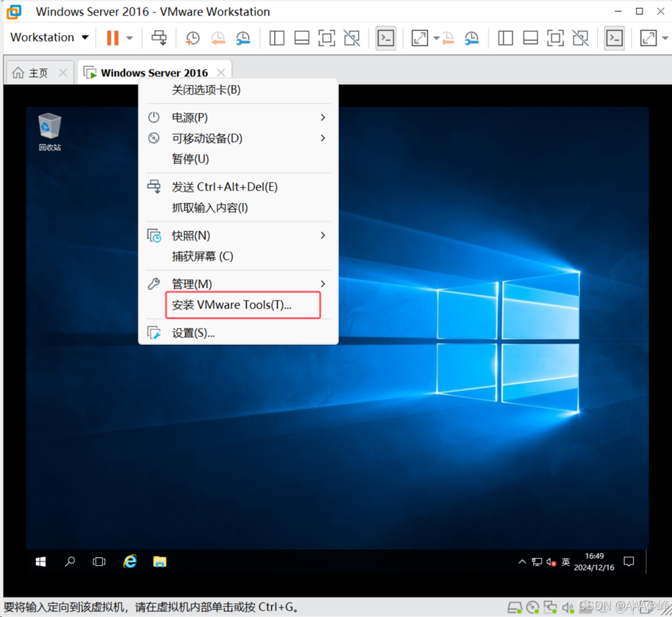Select 抓取输入内容(I) menu item
Image resolution: width=672 pixels, height=617 pixels.
click(238, 207)
